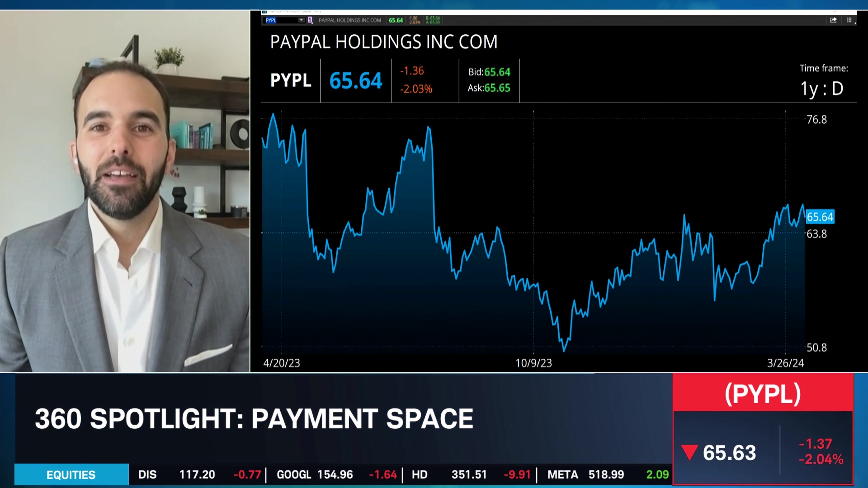The height and width of the screenshot is (488, 868).
Task: Click the HD ticker symbol
Action: [420, 475]
